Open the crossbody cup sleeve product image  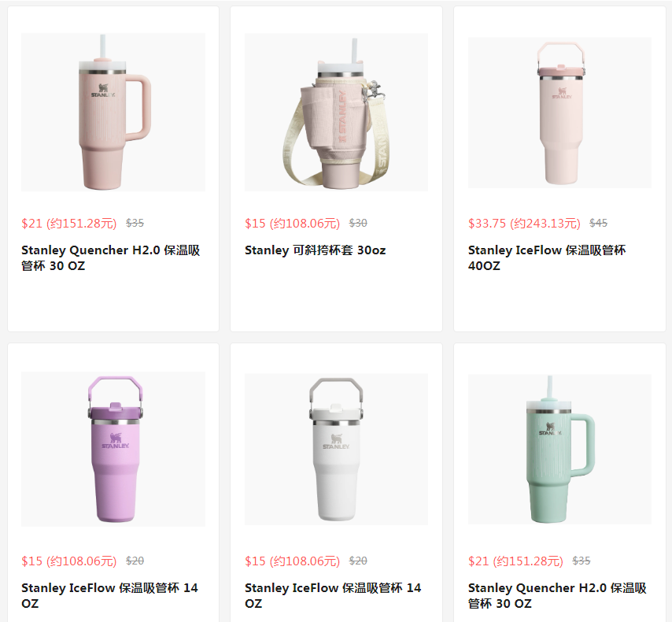click(336, 113)
